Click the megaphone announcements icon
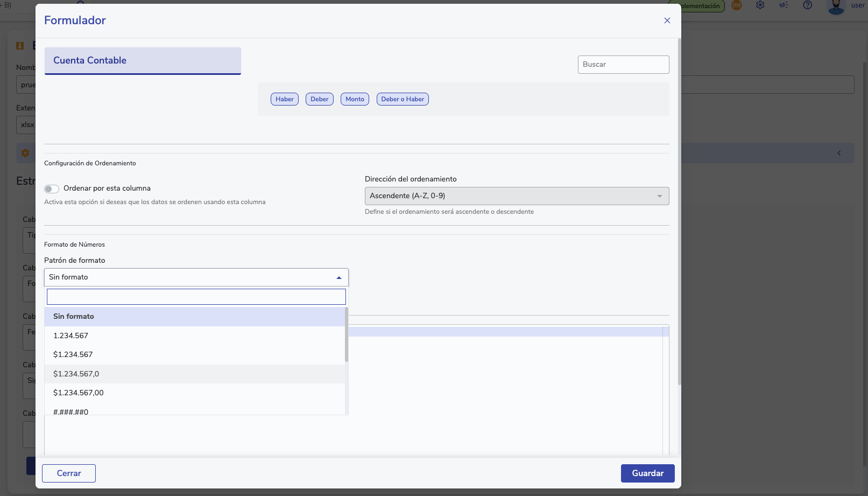 point(784,5)
